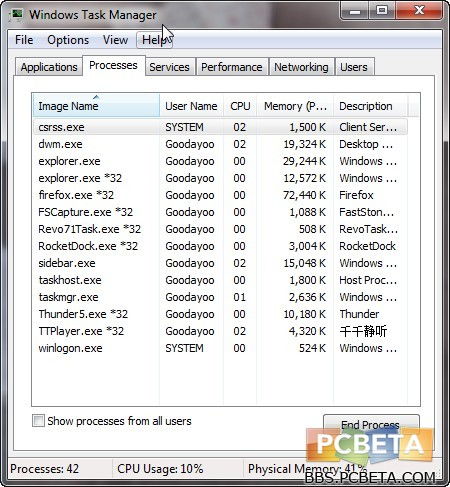Viewport: 450px width, 487px height.
Task: Select the taskmgr.exe process row
Action: tap(220, 297)
